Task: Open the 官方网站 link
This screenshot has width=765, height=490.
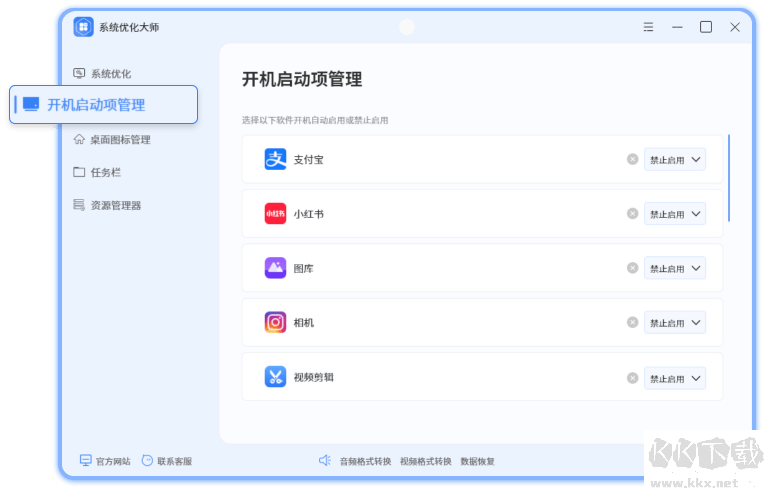Action: point(113,461)
